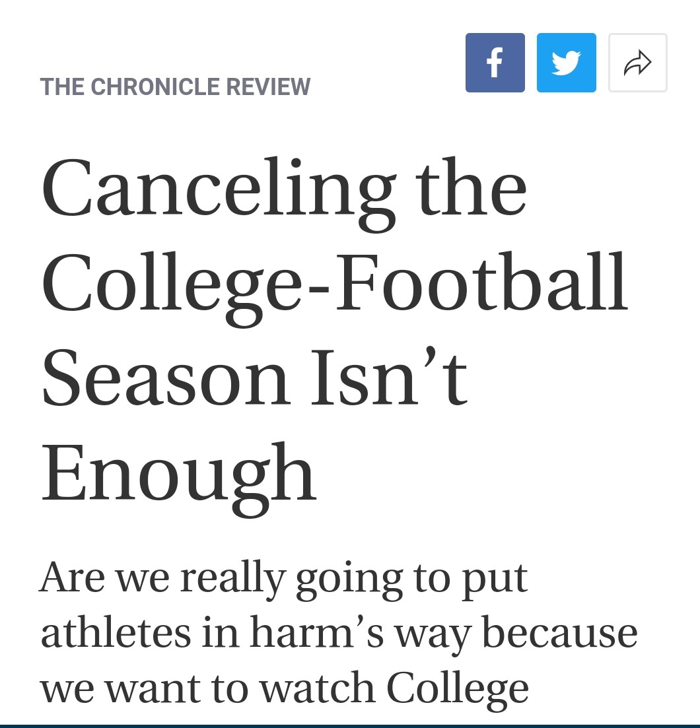The width and height of the screenshot is (700, 728).
Task: Click the word 'Canceling' in the title
Action: coord(219,193)
